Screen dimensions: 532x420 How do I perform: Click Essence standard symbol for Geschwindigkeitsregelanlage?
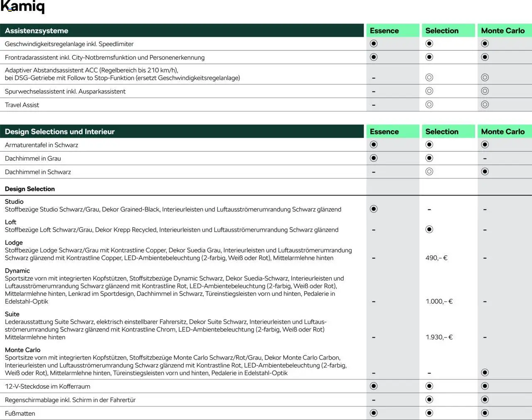coord(374,44)
